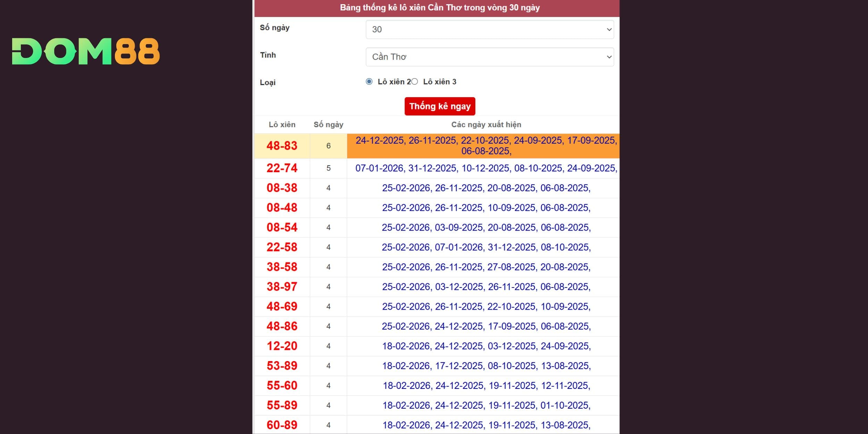Viewport: 868px width, 434px height.
Task: Open the Số ngày dropdown showing 30
Action: pos(490,30)
